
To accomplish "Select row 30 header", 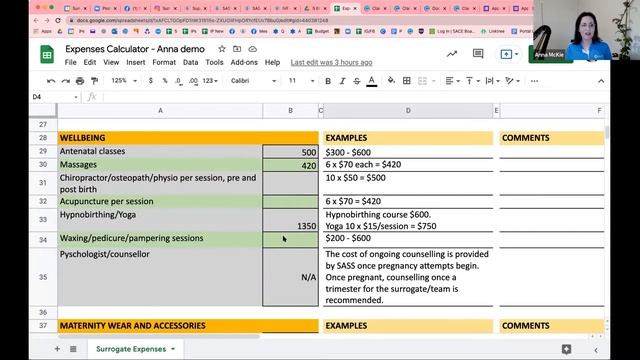I will (x=43, y=164).
